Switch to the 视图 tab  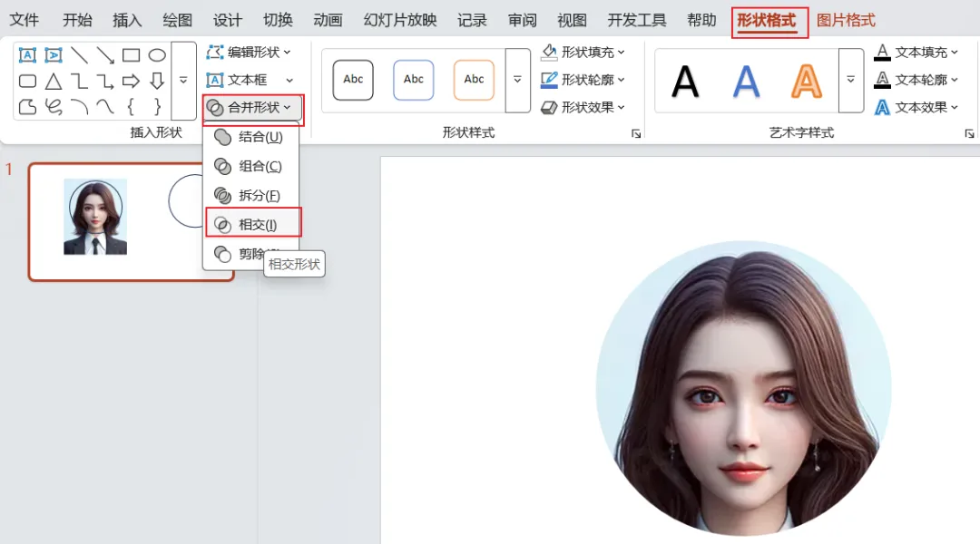coord(573,21)
